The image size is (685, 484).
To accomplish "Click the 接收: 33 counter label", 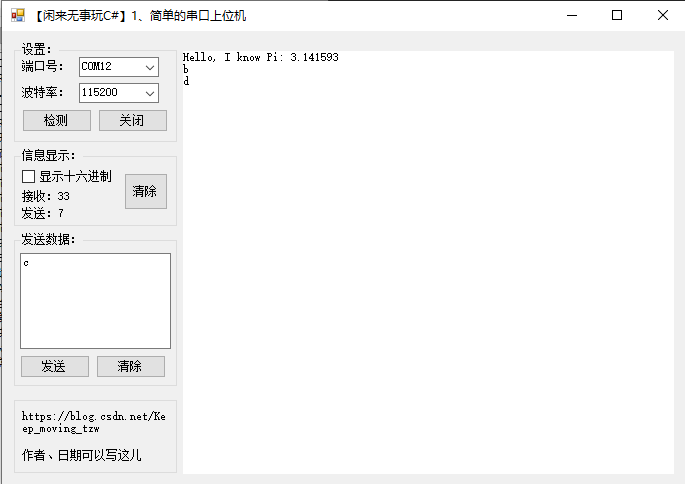I will (45, 196).
